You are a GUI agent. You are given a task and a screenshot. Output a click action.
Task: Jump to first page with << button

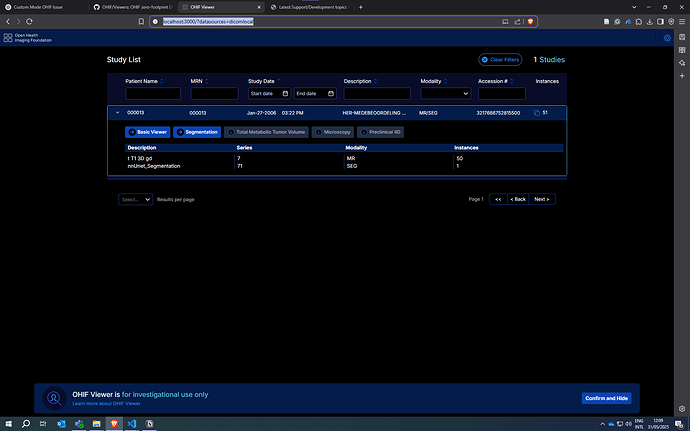click(x=498, y=199)
